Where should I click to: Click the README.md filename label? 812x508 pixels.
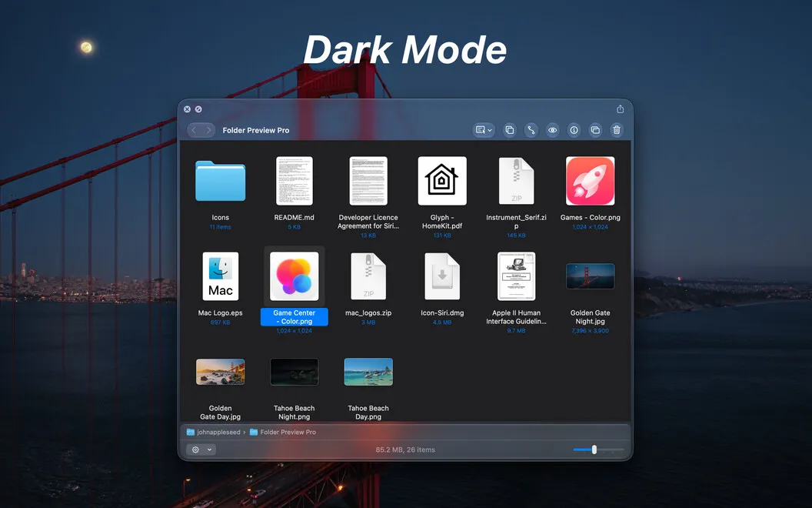[x=295, y=217]
